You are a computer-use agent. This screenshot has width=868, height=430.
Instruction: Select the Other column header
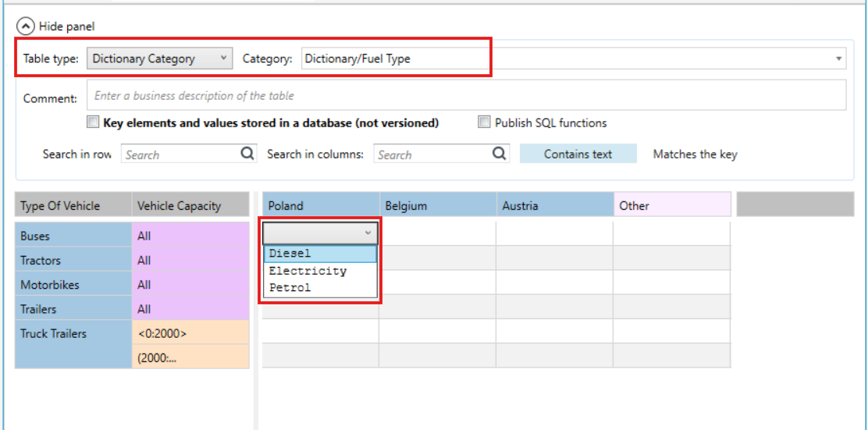point(673,205)
